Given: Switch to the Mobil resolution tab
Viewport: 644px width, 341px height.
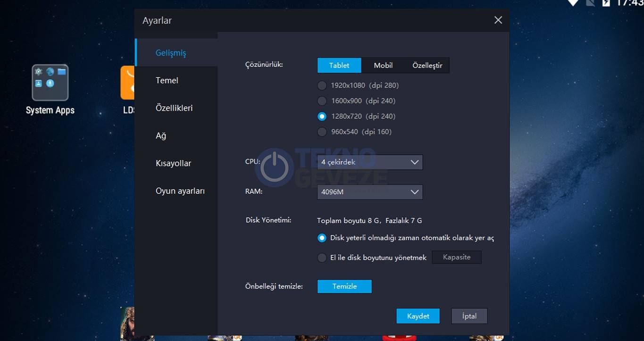Looking at the screenshot, I should [x=383, y=66].
